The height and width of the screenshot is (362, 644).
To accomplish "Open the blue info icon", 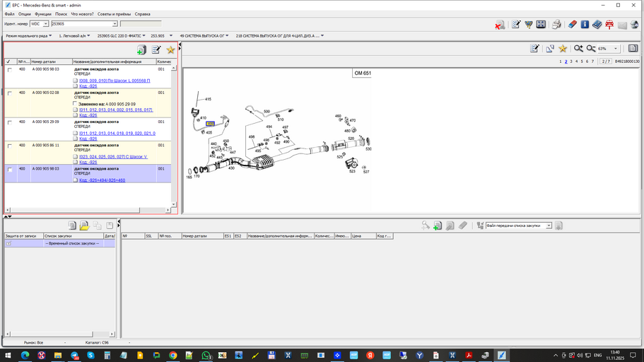I will pos(585,25).
